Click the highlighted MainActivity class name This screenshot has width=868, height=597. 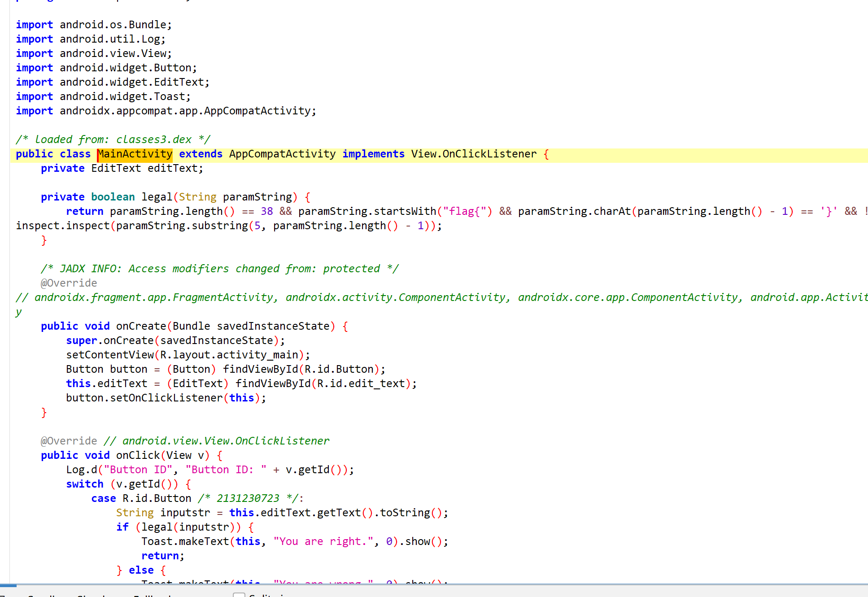point(135,154)
